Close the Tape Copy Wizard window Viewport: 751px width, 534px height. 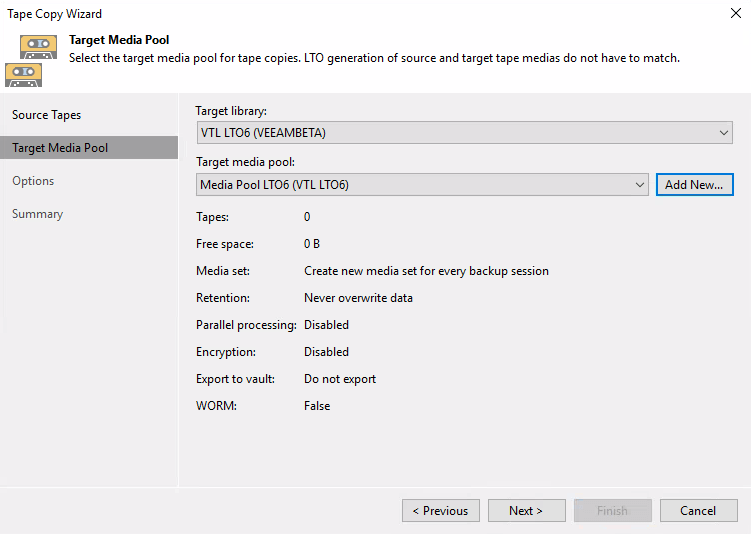[736, 13]
